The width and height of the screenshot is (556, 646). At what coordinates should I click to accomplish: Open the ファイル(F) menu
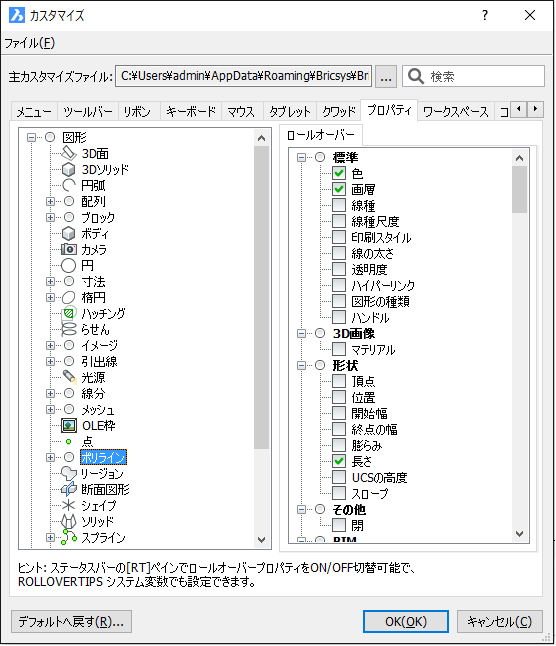coord(29,43)
